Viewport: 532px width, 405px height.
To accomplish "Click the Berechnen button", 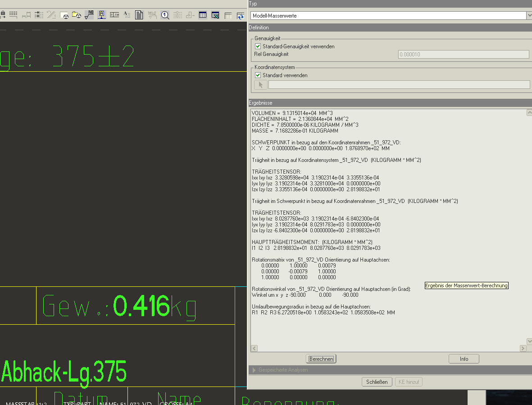I will tap(321, 359).
